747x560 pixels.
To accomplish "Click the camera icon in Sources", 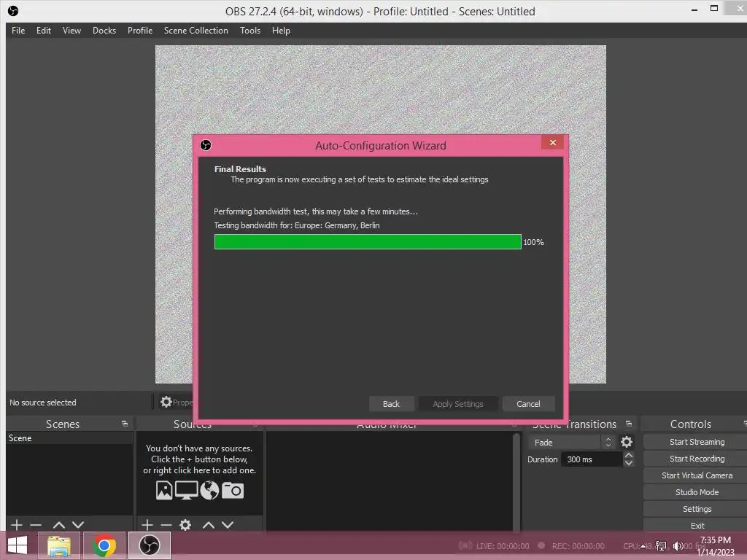I will tap(233, 490).
